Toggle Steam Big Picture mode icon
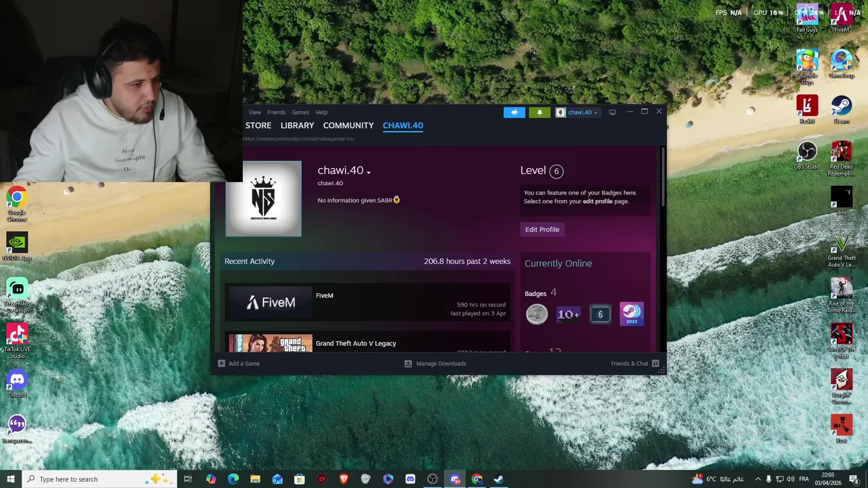The height and width of the screenshot is (488, 868). pyautogui.click(x=612, y=113)
